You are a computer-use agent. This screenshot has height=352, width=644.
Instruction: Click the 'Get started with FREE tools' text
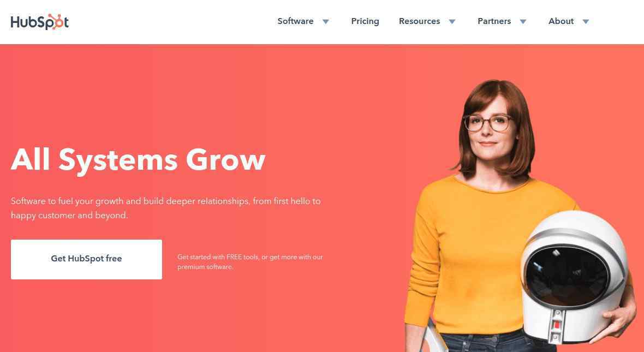tap(250, 261)
